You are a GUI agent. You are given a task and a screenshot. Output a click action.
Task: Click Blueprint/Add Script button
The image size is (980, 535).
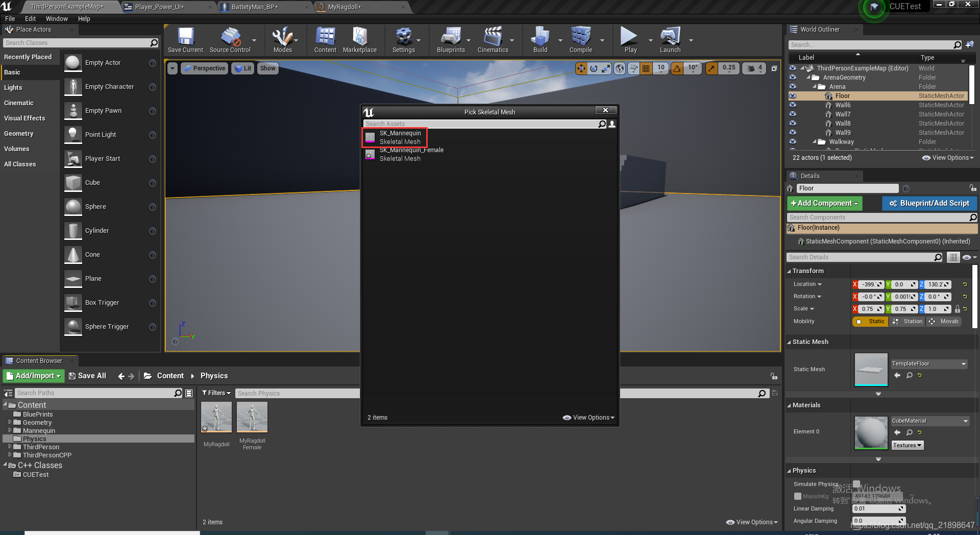pyautogui.click(x=929, y=203)
